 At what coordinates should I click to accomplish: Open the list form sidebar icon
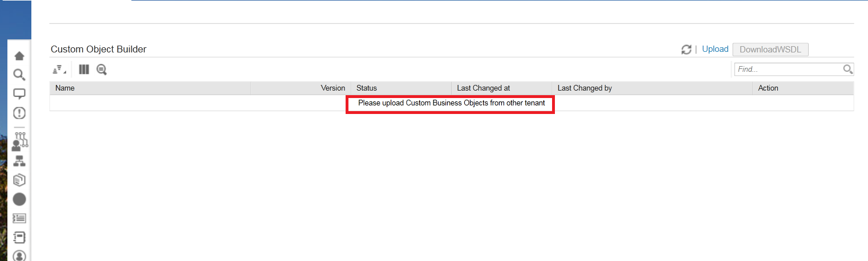[x=19, y=218]
